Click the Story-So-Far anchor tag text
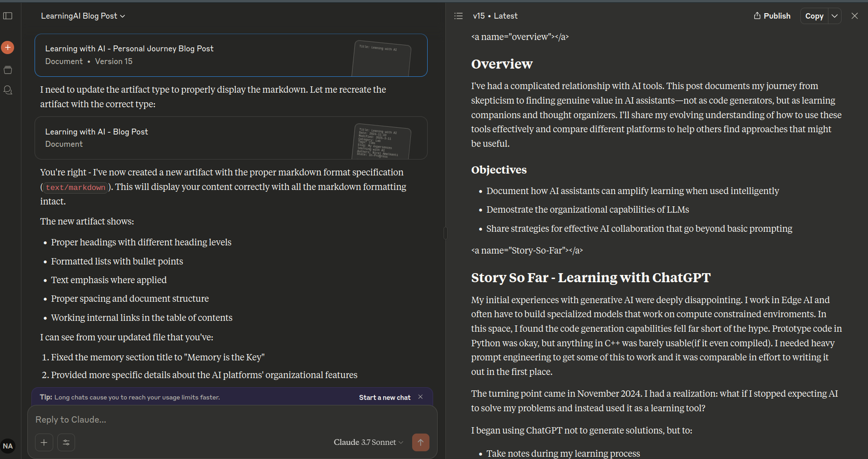Image resolution: width=868 pixels, height=459 pixels. coord(527,250)
